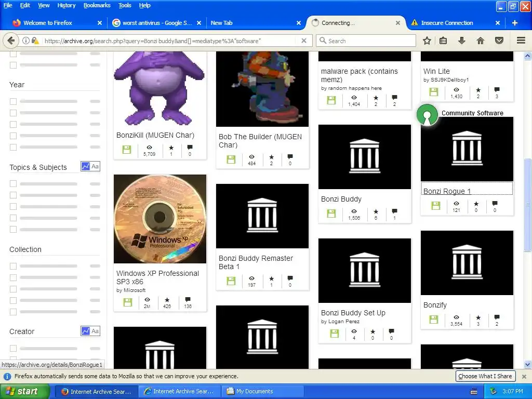Check the first checkbox under Year
The width and height of the screenshot is (532, 399).
coord(13,101)
